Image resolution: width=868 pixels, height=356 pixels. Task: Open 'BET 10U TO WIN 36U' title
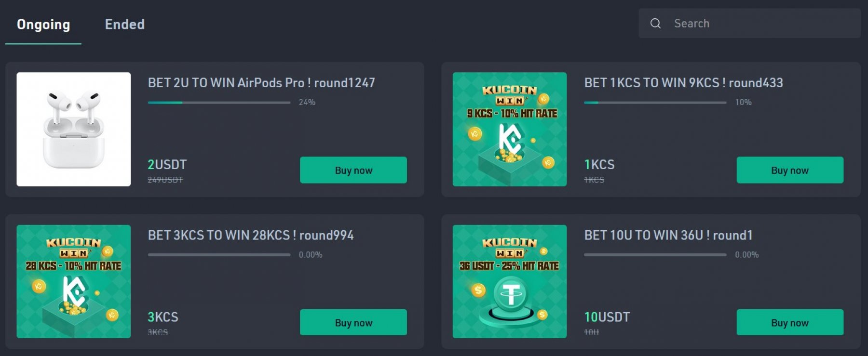click(668, 235)
